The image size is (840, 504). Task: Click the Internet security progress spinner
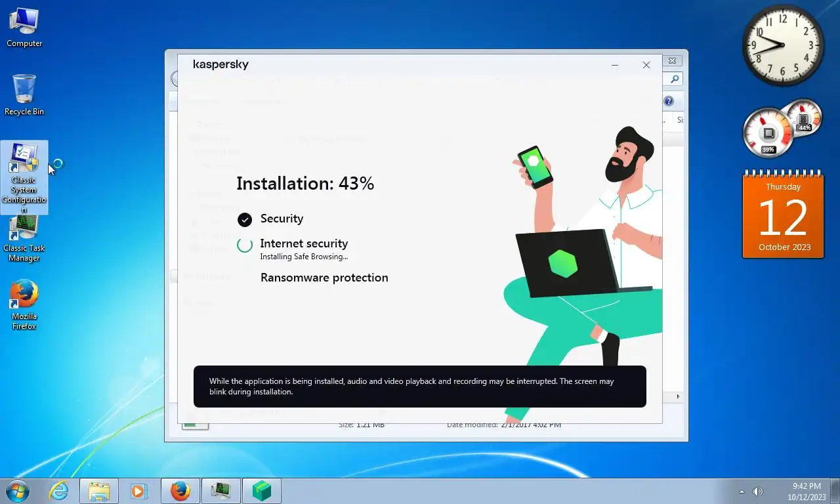245,245
